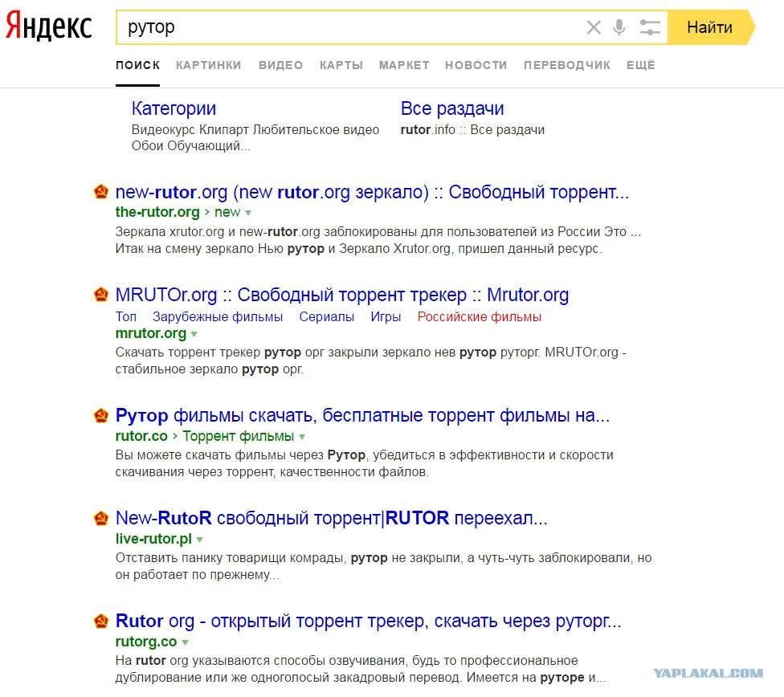This screenshot has height=697, width=784.
Task: Open the Маркет tab
Action: (404, 65)
